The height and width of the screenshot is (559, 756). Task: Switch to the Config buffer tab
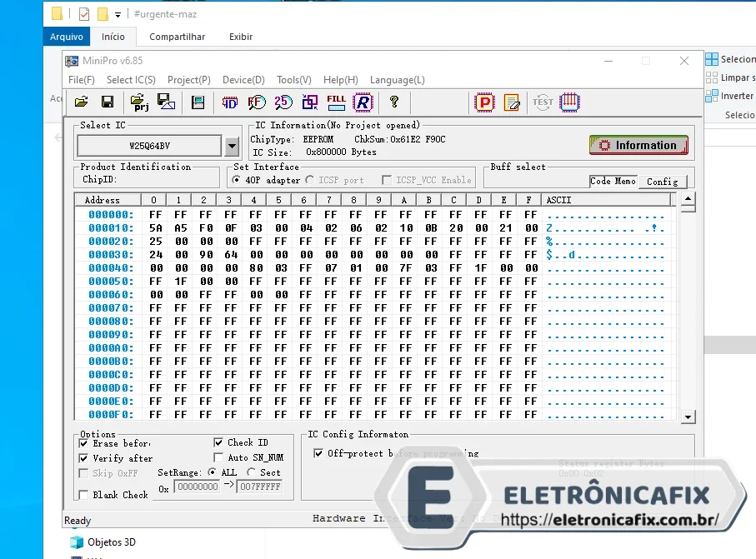[663, 182]
